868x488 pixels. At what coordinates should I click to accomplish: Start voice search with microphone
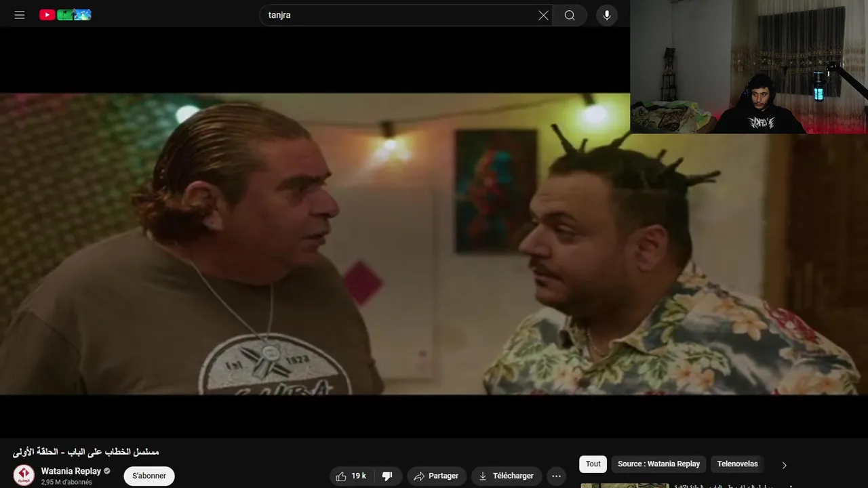[x=607, y=15]
